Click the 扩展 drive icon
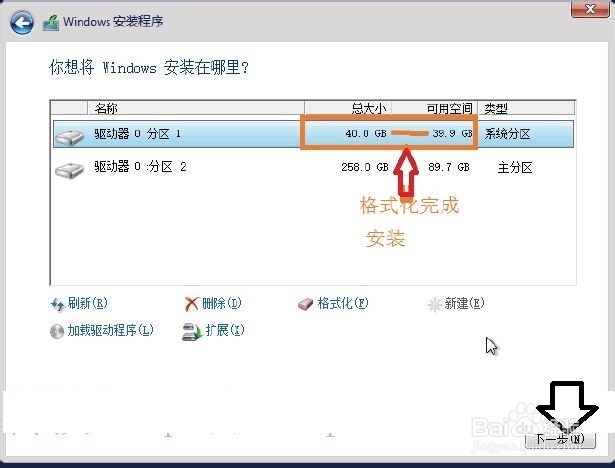This screenshot has height=468, width=615. click(192, 332)
